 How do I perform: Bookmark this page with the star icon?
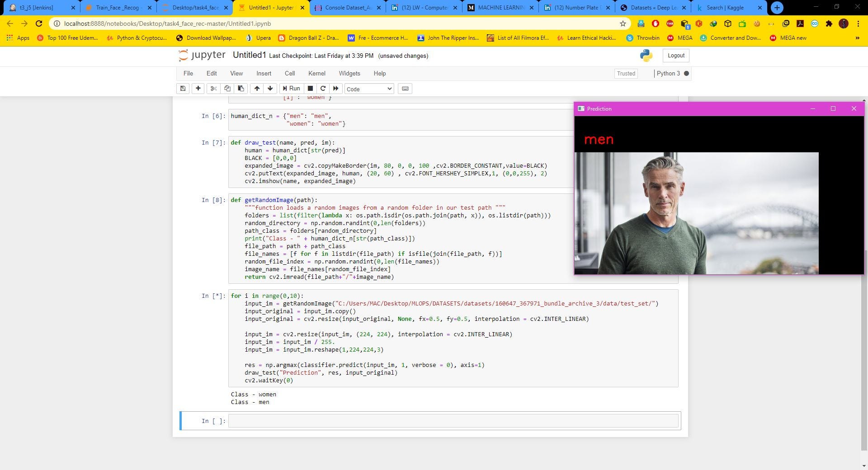coord(623,23)
